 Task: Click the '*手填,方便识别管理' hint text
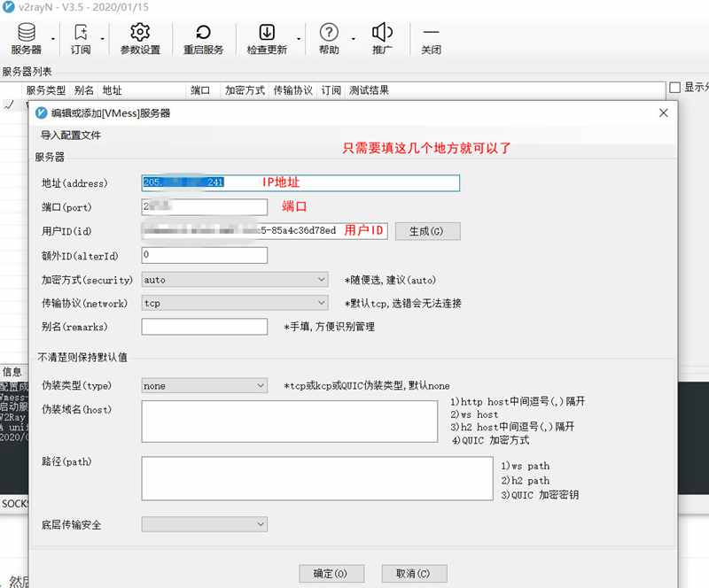329,327
